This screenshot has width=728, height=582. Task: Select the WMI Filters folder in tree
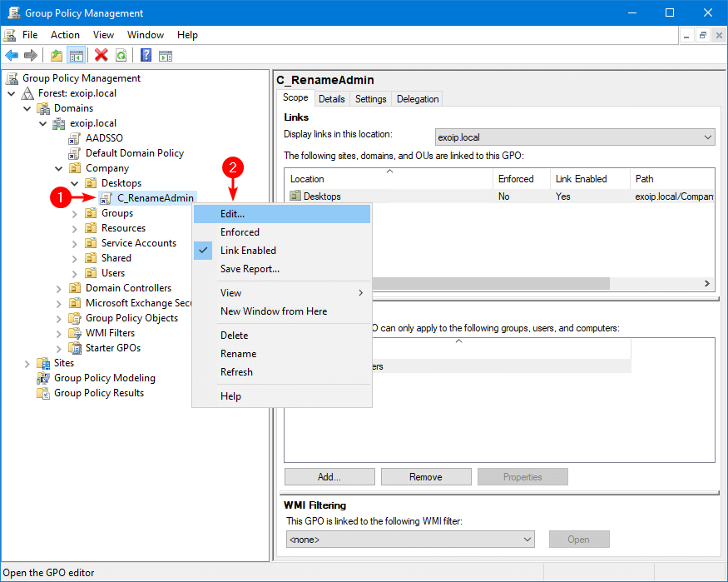pos(110,333)
